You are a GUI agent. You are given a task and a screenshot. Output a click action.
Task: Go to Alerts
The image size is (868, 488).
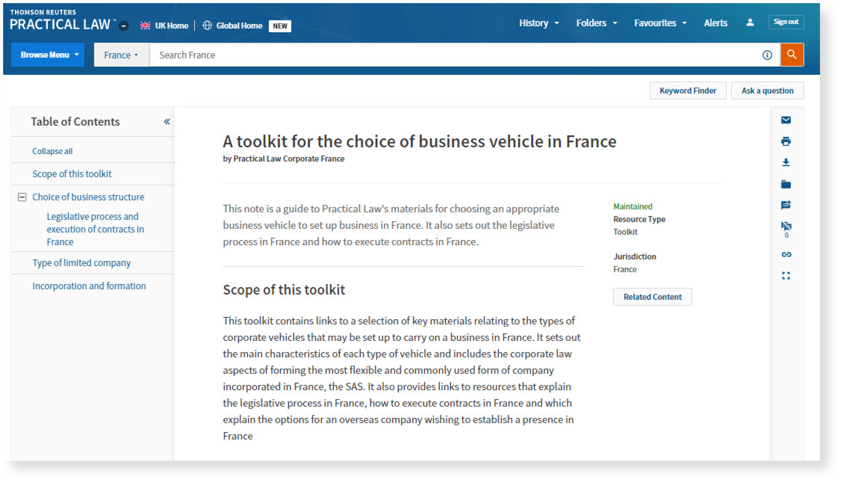(x=715, y=23)
